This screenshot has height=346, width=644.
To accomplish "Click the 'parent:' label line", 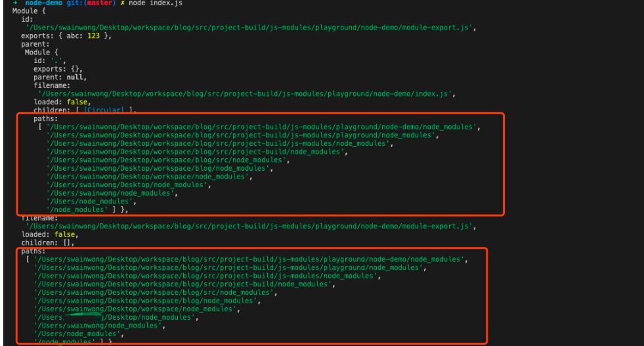I will click(x=35, y=44).
